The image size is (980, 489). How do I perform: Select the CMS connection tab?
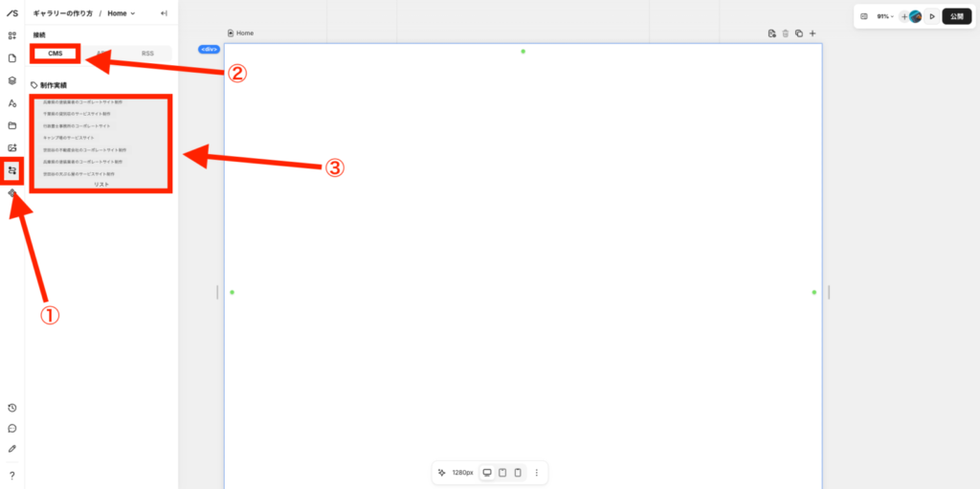[x=56, y=54]
